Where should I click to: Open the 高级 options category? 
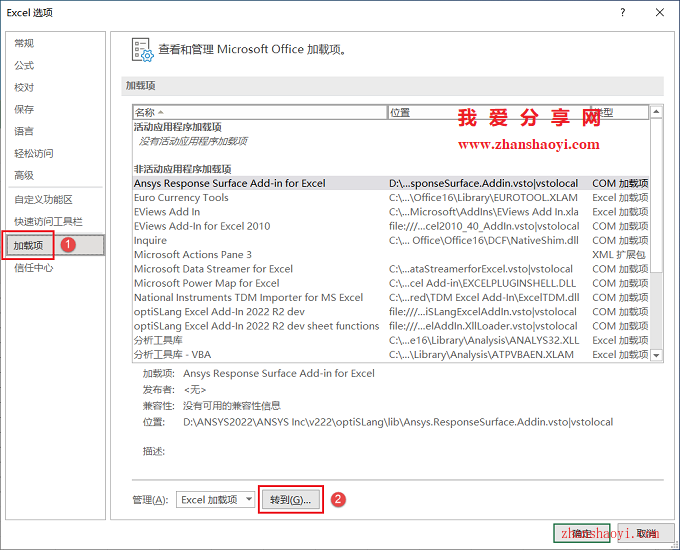24,175
